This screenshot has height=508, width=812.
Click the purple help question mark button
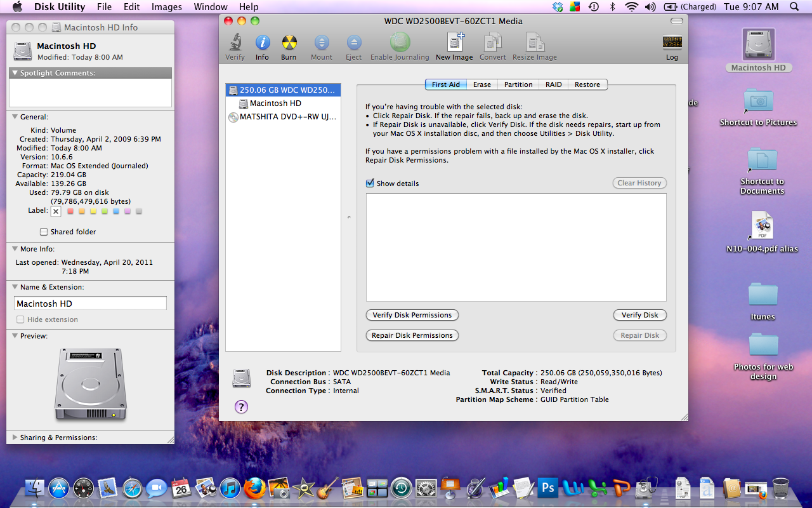[241, 407]
